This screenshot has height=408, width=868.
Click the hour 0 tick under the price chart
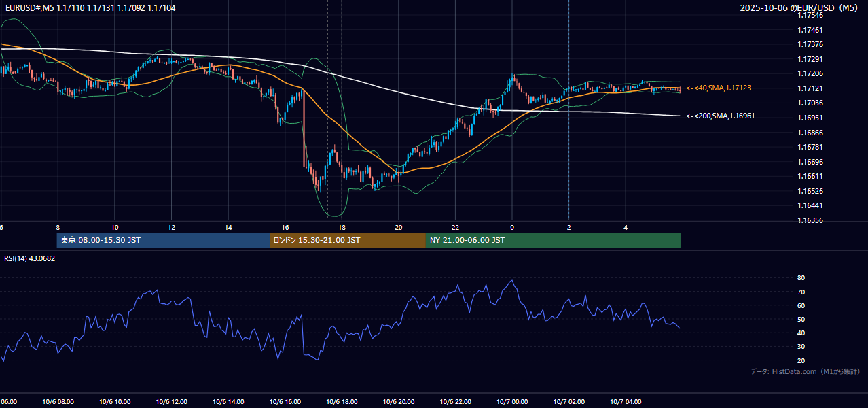[512, 228]
